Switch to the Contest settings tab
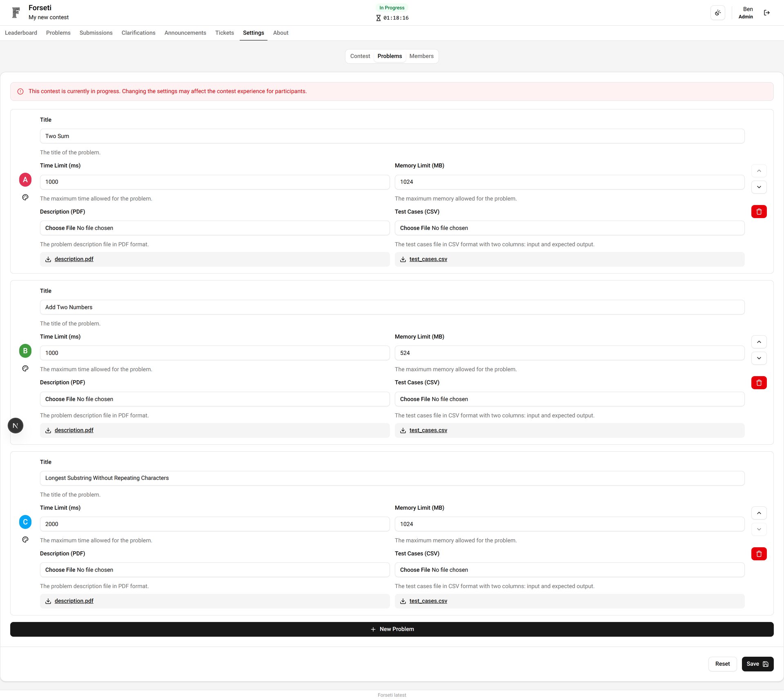 click(360, 56)
